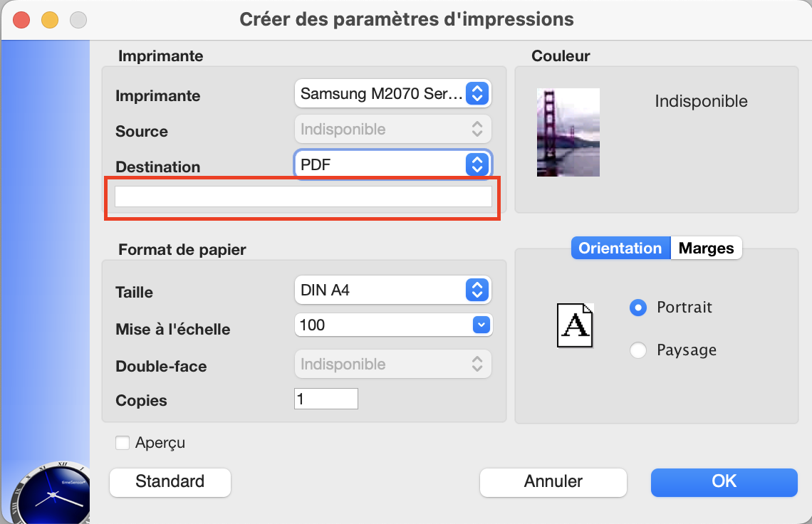Click the disabled Source dropdown
Image resolution: width=812 pixels, height=524 pixels.
(x=392, y=129)
